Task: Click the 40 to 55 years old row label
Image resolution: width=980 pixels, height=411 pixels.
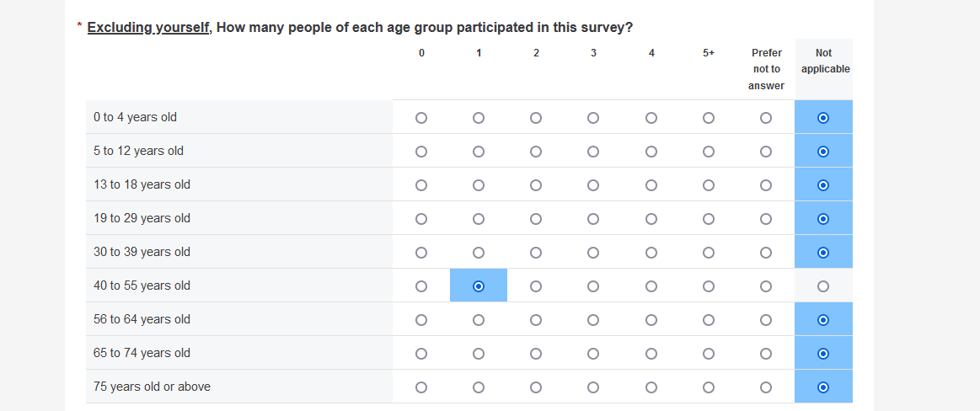Action: (142, 286)
